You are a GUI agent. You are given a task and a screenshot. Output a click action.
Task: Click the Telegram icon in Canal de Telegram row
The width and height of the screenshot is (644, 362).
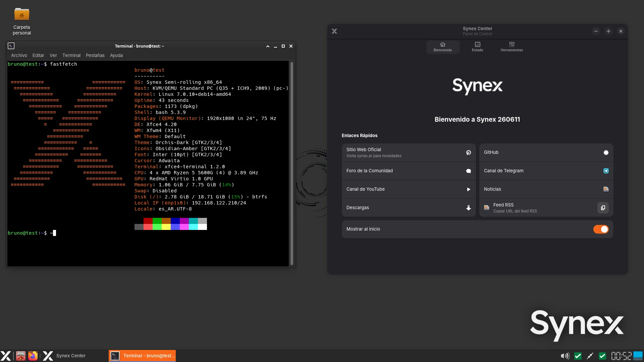[x=606, y=171]
